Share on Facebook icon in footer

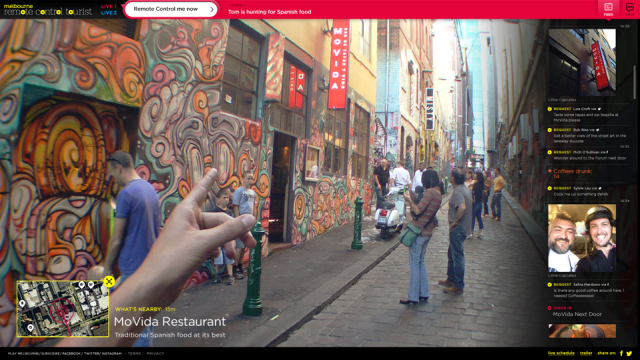pyautogui.click(x=621, y=353)
